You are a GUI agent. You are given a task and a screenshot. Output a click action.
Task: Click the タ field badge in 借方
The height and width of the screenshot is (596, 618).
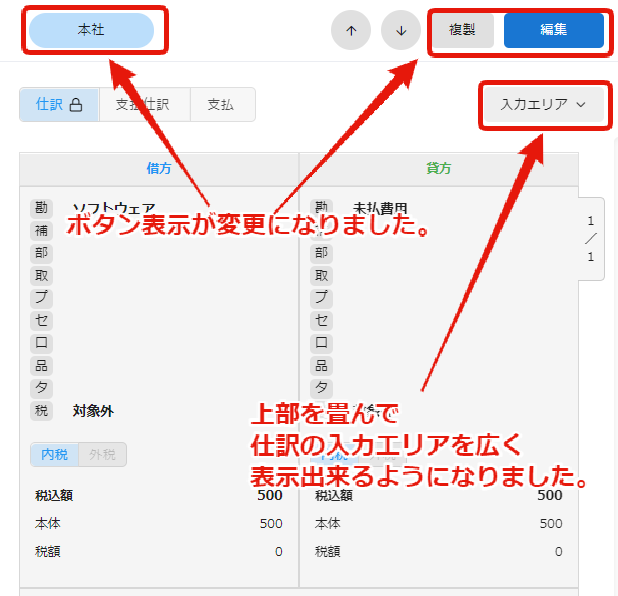(41, 388)
